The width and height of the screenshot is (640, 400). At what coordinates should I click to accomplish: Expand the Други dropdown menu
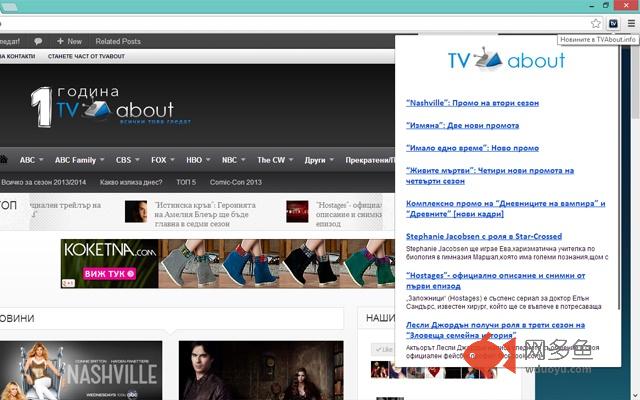(x=319, y=160)
